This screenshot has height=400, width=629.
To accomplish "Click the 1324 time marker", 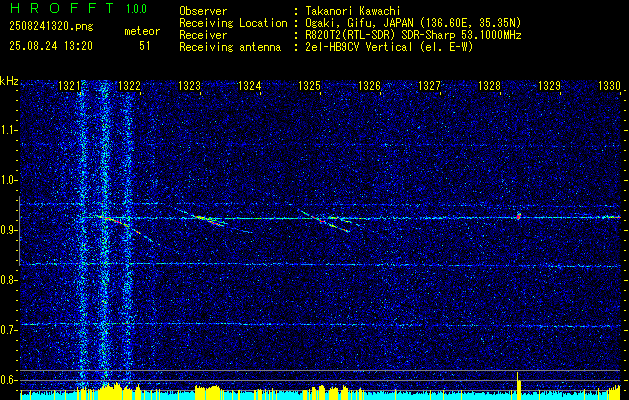I will (x=250, y=86).
